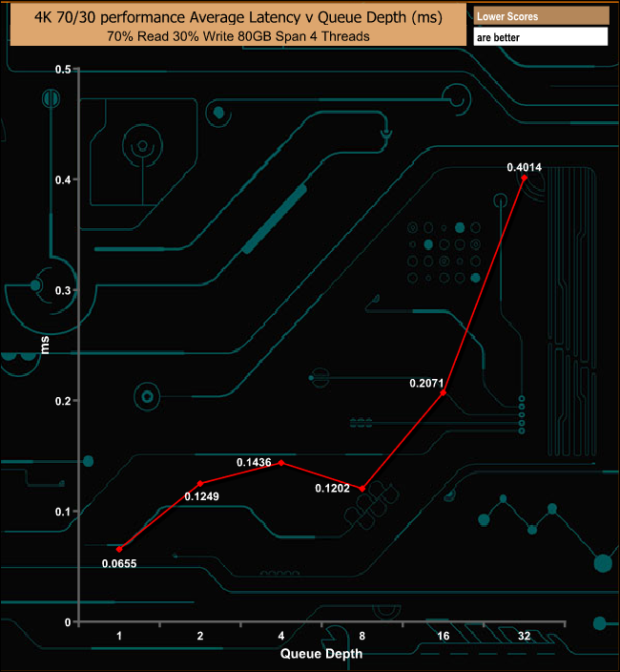Click the y-axis label '0.2'
620x672 pixels.
63,401
